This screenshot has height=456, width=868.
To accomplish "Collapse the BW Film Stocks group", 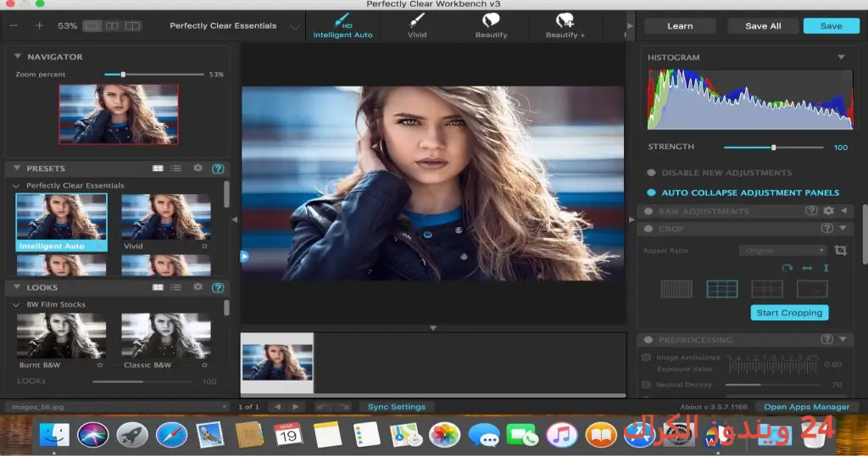I will [16, 305].
